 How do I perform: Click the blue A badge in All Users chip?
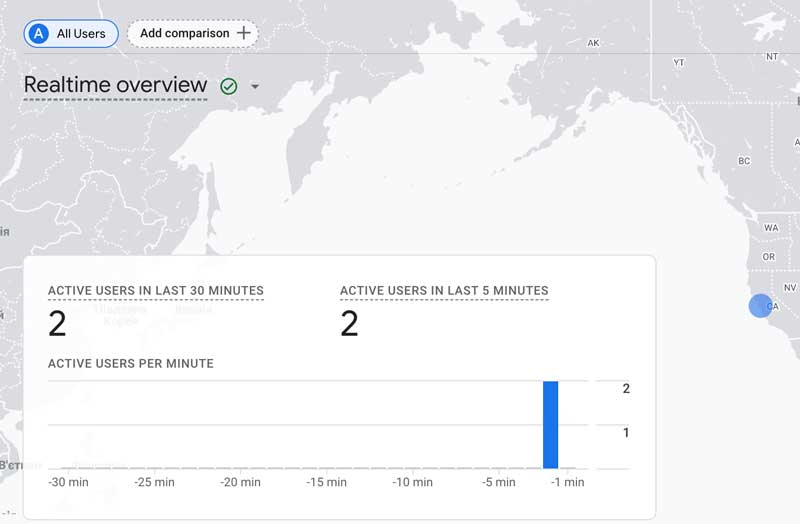[x=39, y=34]
